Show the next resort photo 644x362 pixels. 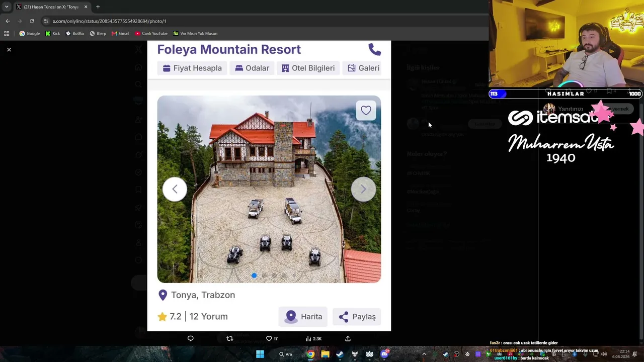point(363,189)
